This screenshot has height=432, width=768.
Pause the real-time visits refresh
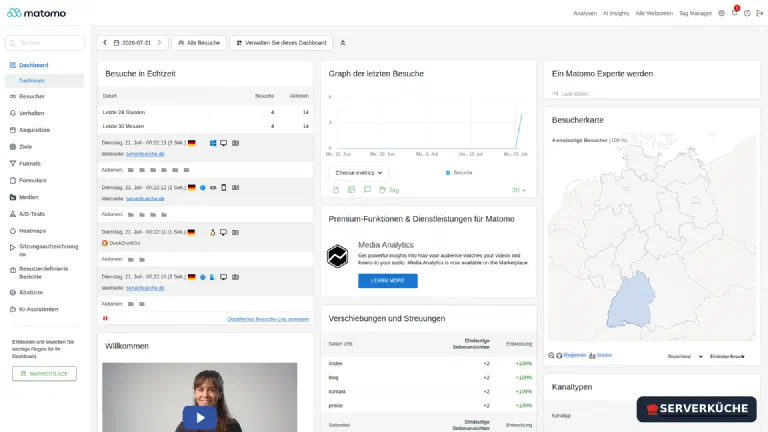[x=105, y=318]
